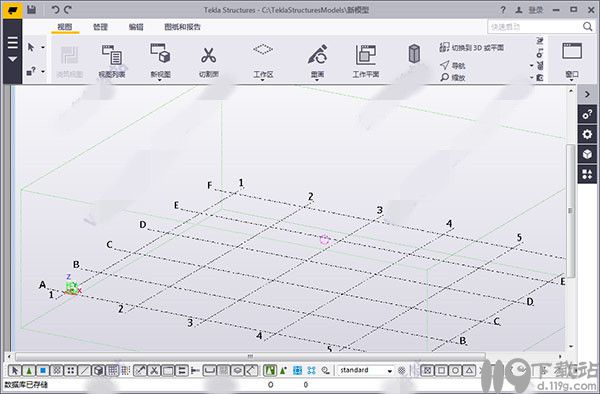Viewport: 600px width, 394px height.
Task: Open the applications cube side panel icon
Action: tap(587, 154)
